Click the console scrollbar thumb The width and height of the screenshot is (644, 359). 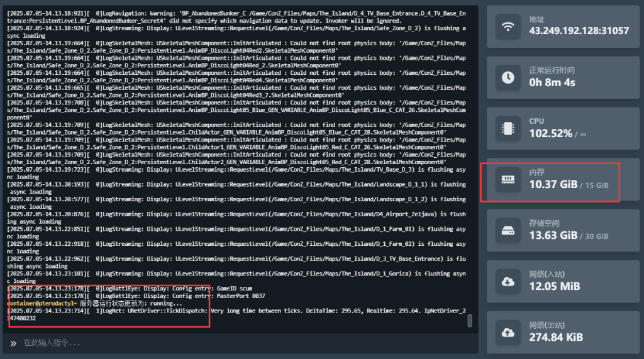[x=469, y=321]
